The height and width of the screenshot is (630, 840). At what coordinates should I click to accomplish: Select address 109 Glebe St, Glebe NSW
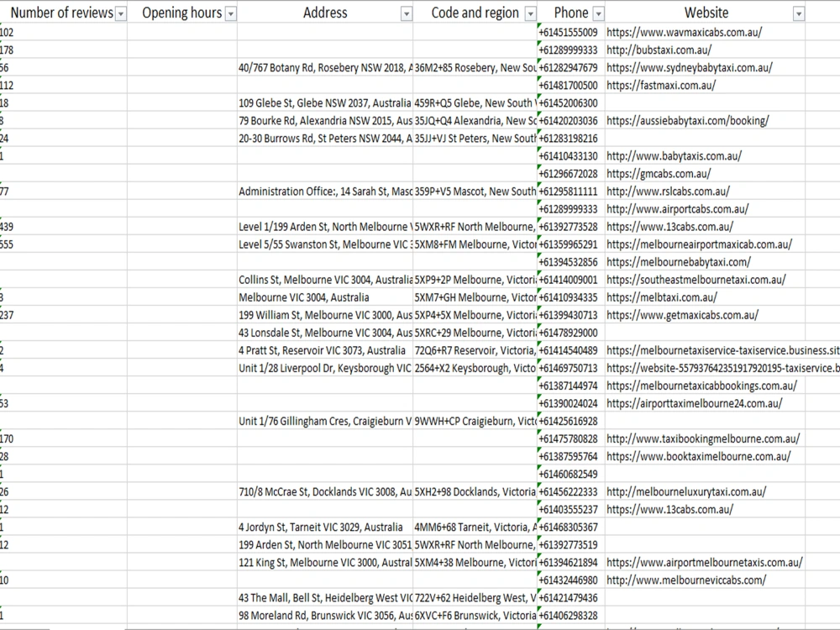point(325,102)
